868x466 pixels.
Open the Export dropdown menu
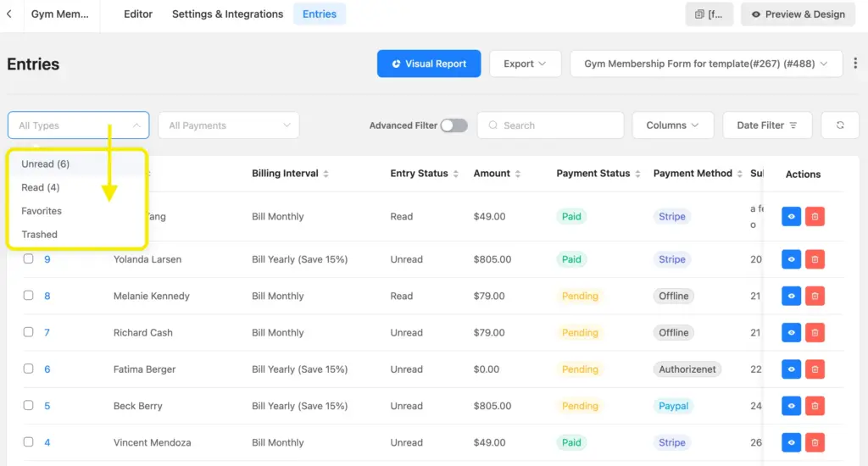click(x=525, y=64)
